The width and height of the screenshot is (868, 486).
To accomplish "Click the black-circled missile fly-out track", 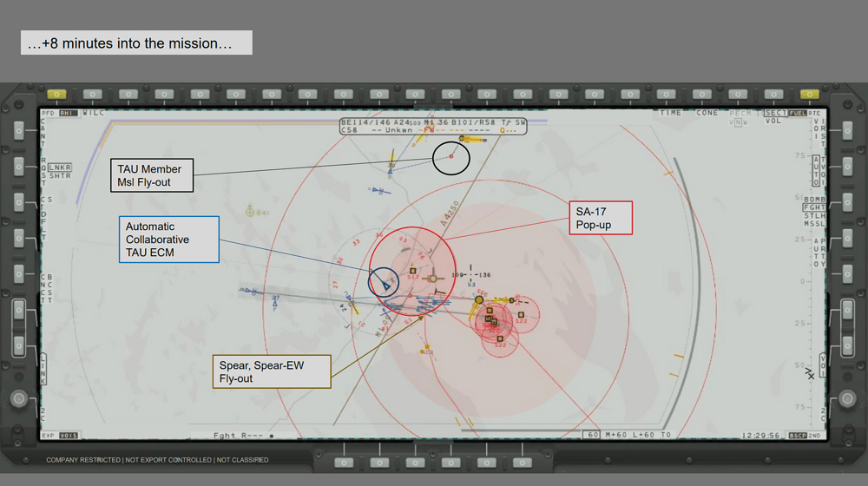I will click(x=451, y=157).
